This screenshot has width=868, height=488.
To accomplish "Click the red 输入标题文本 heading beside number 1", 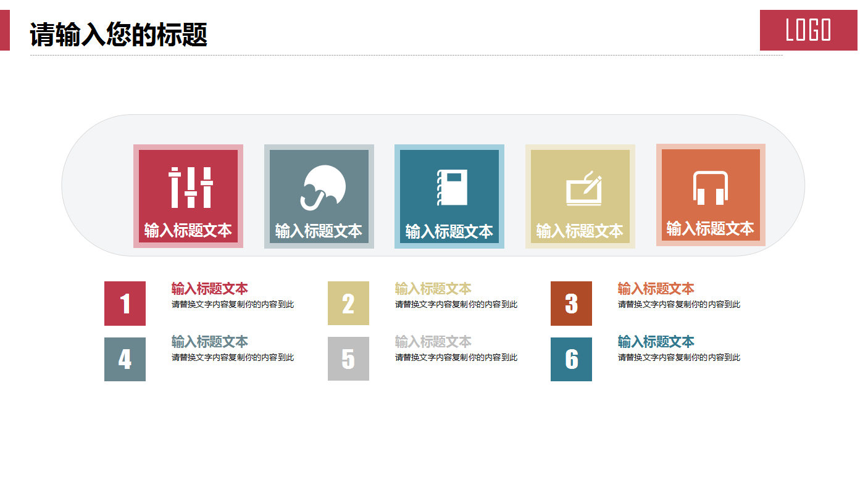I will [x=210, y=289].
